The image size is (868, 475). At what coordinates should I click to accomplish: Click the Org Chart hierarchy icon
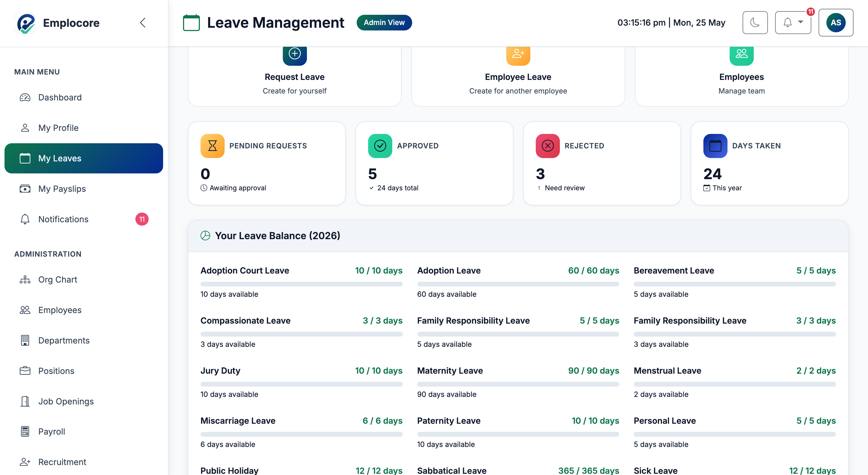25,280
